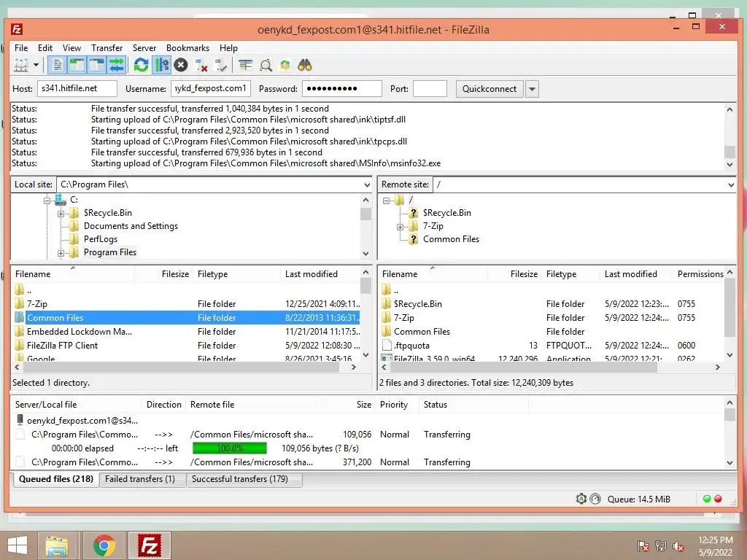
Task: Sort remote list by Permissions header
Action: (700, 274)
